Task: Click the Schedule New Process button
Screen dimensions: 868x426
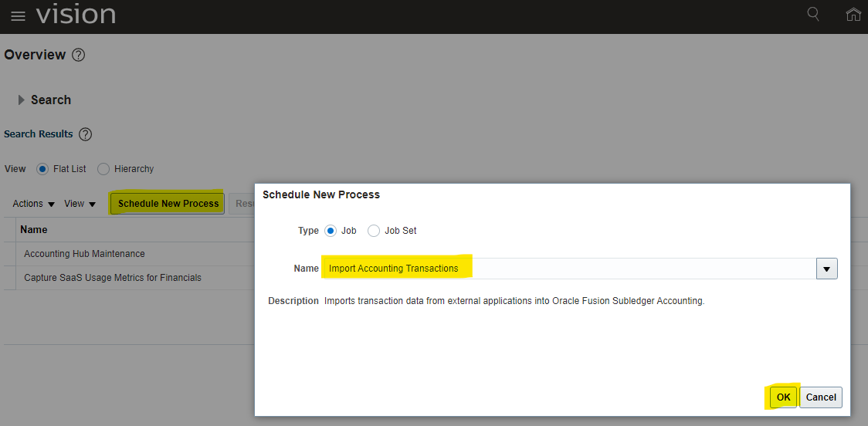Action: coord(168,204)
